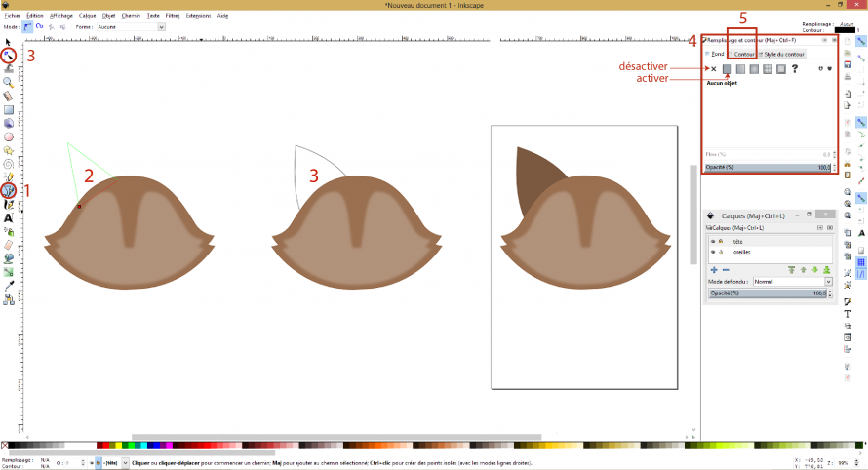The image size is (868, 470).
Task: Choose the spiral drawing tool
Action: tap(9, 164)
